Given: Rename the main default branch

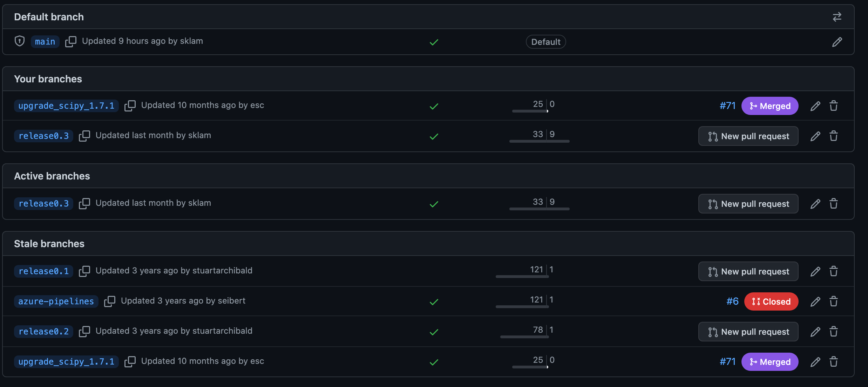Looking at the screenshot, I should tap(837, 42).
